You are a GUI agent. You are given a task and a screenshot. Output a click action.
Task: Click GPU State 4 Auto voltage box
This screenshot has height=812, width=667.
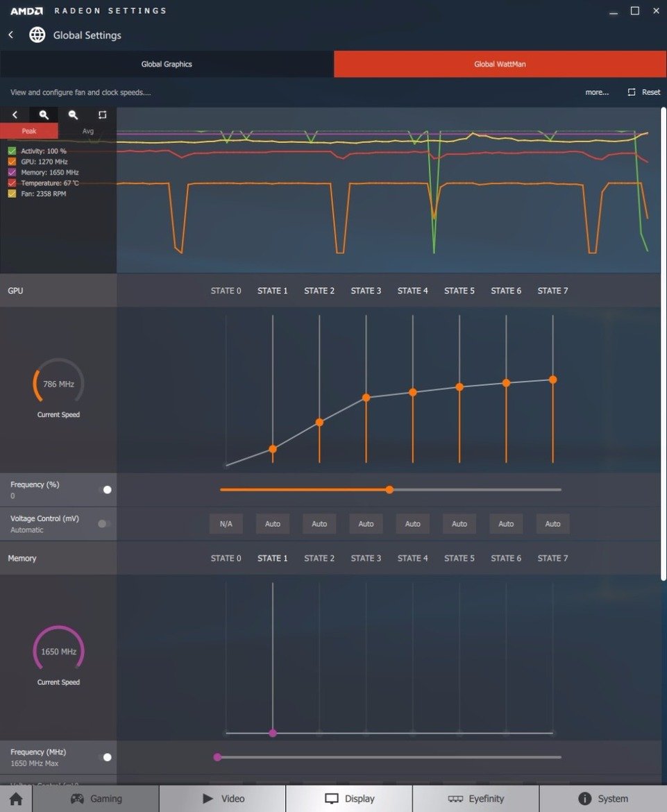(413, 523)
